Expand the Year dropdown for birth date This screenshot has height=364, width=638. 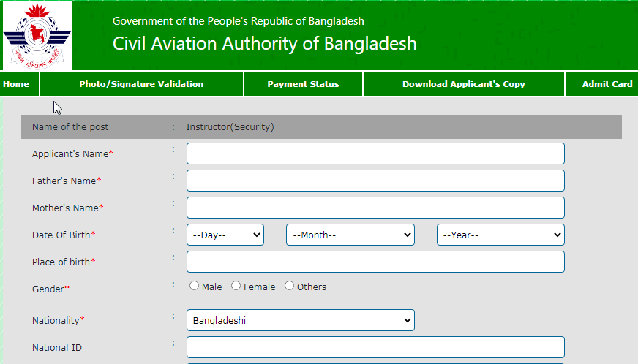click(500, 235)
